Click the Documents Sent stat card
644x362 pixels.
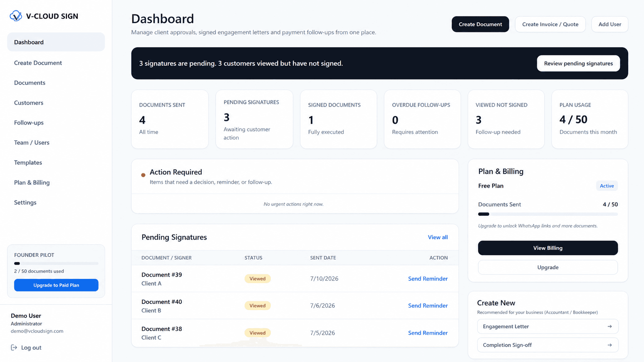point(170,119)
